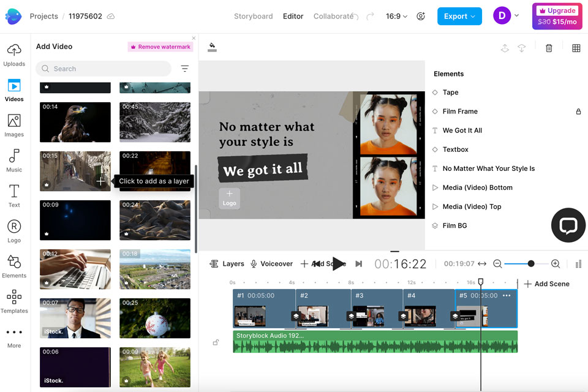This screenshot has width=588, height=392.
Task: Go to Projects breadcrumb
Action: [x=44, y=16]
